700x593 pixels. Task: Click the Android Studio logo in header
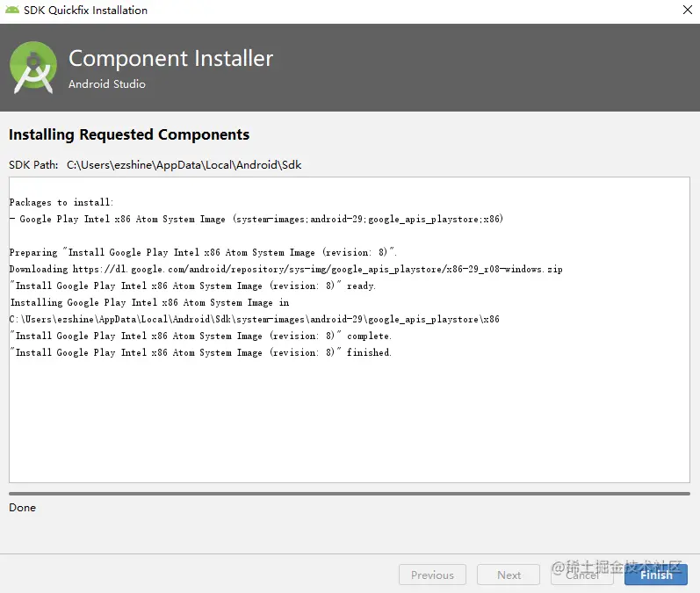click(x=33, y=68)
